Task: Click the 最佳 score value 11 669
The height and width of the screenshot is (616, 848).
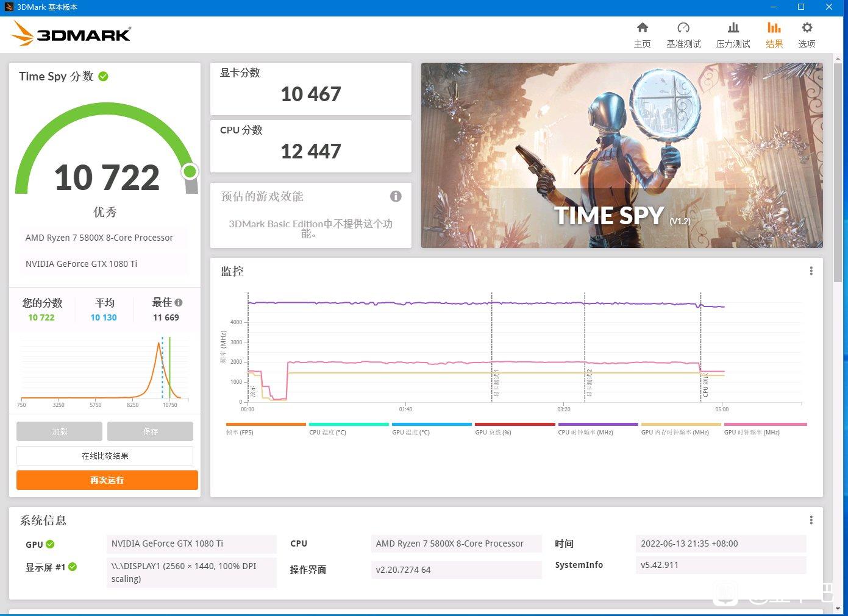Action: click(x=166, y=317)
